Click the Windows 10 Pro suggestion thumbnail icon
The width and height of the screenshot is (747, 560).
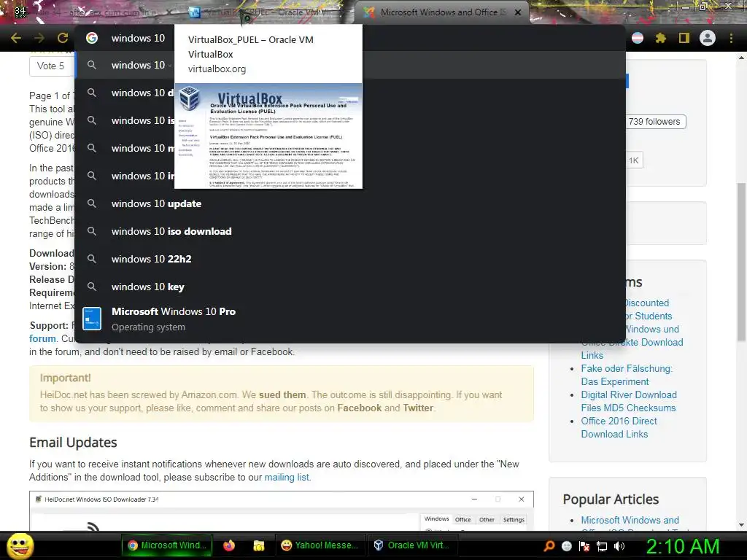coord(92,319)
